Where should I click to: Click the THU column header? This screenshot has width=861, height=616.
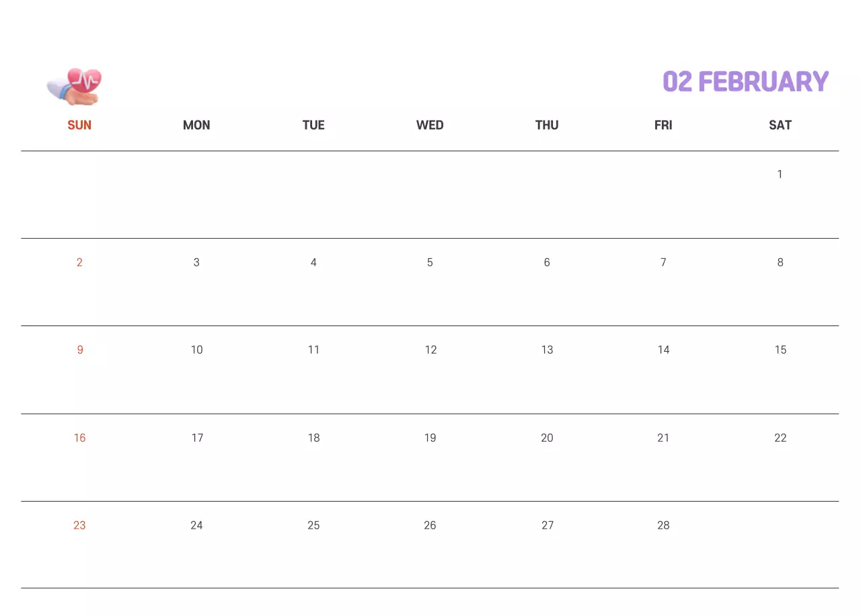[x=547, y=125]
